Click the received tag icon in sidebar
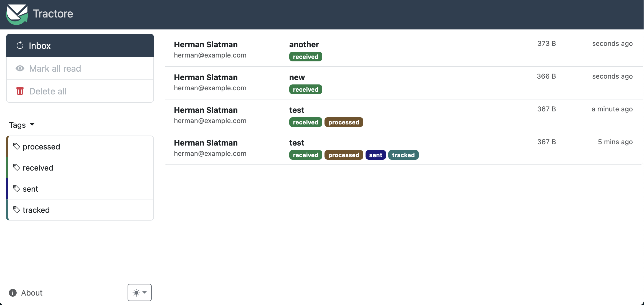644x305 pixels. pyautogui.click(x=17, y=167)
